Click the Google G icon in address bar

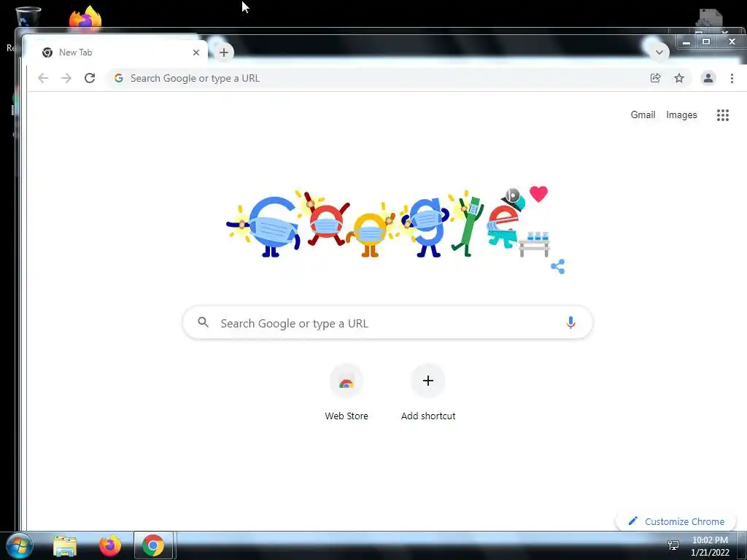pos(119,78)
